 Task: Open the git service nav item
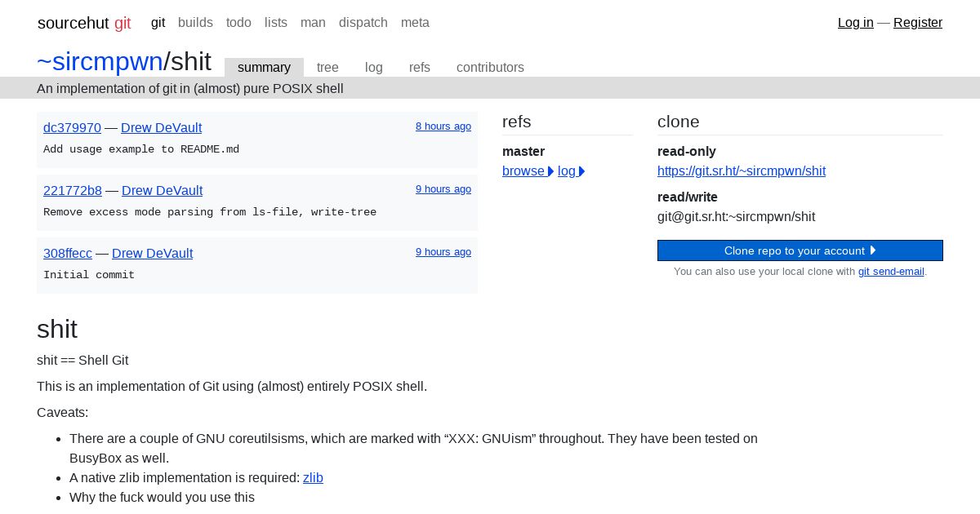coord(158,23)
